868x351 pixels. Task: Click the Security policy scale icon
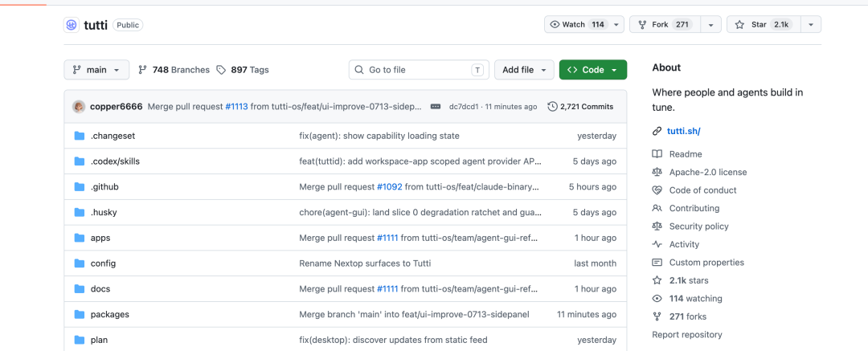click(657, 226)
